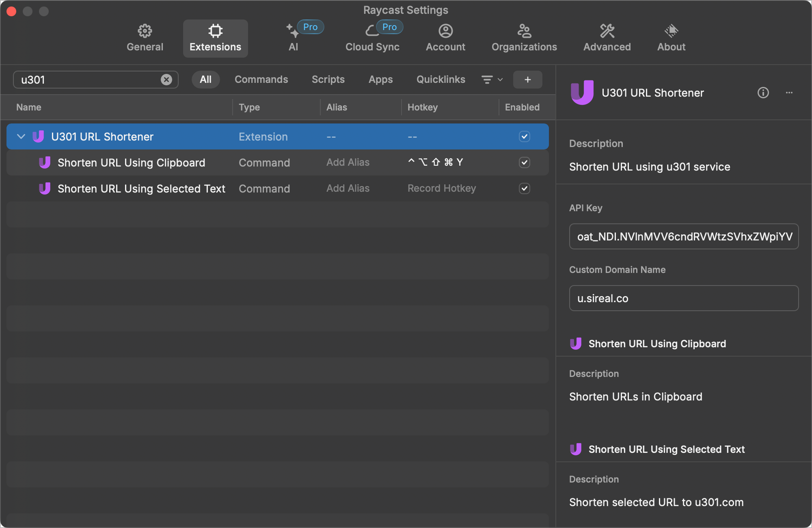Viewport: 812px width, 528px height.
Task: Click the Cloud Sync cloud icon
Action: [371, 30]
